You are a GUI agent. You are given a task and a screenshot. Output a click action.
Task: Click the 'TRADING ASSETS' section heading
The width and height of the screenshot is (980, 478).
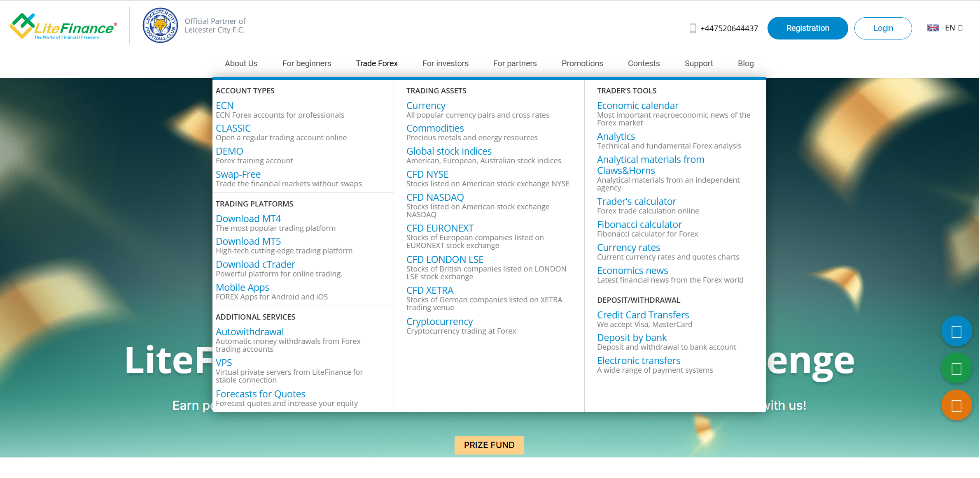click(x=436, y=91)
